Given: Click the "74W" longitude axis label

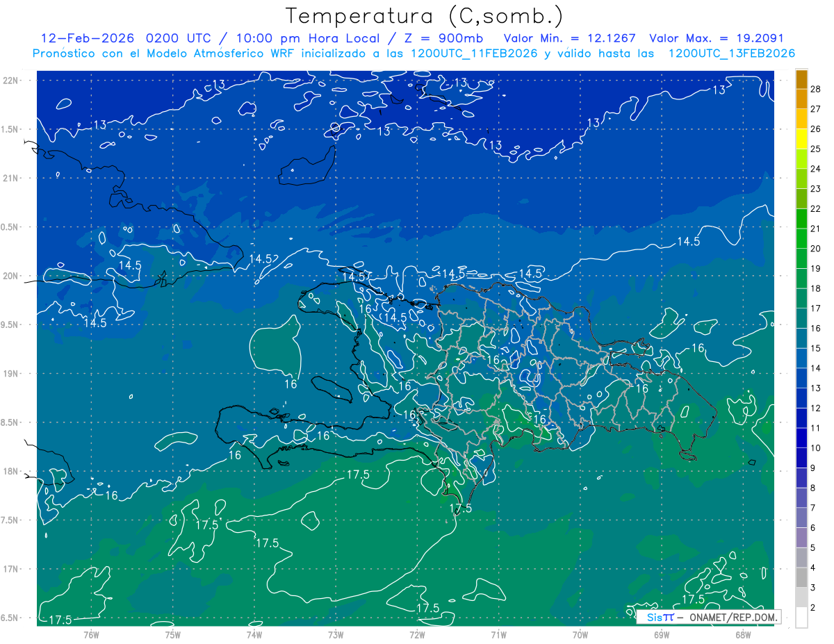Looking at the screenshot, I should [254, 634].
